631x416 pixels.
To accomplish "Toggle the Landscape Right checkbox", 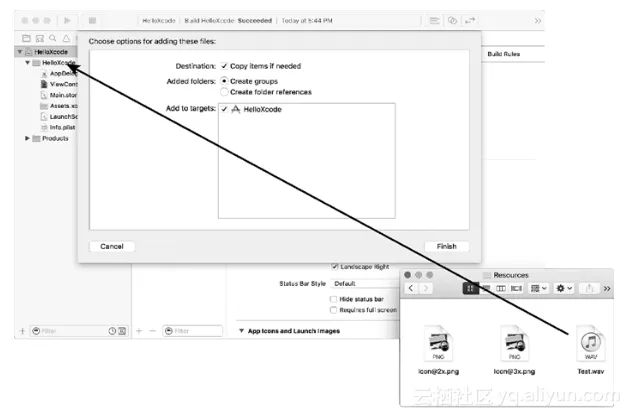I will pyautogui.click(x=334, y=266).
